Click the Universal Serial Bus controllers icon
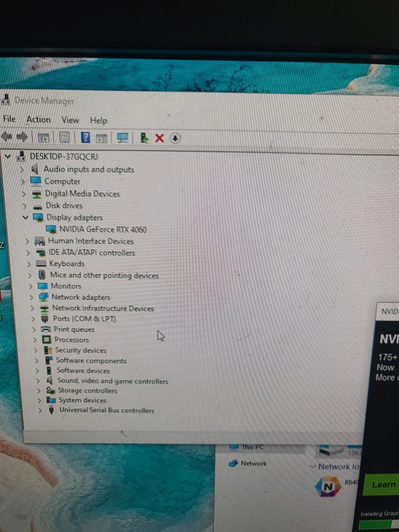Screen dimensions: 399x532 pos(51,410)
